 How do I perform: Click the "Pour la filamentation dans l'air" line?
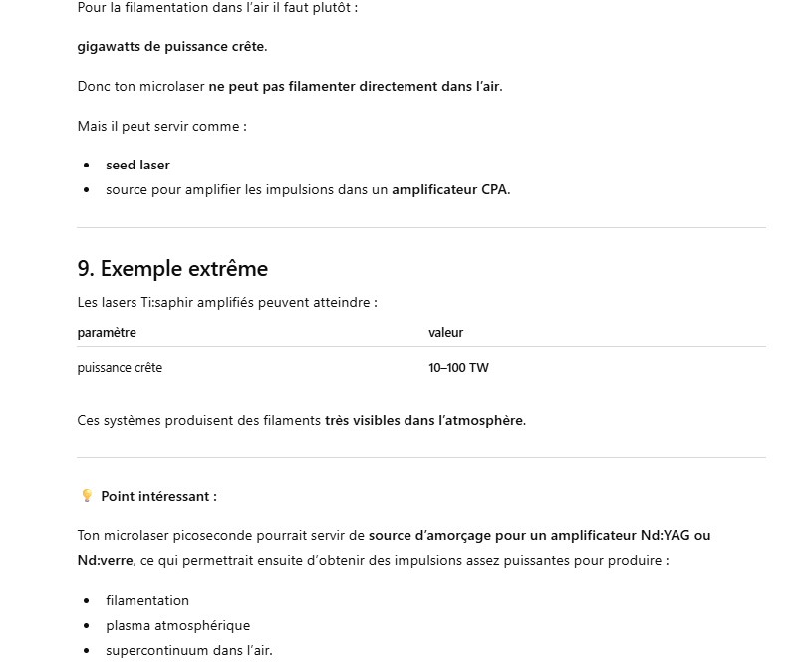[217, 7]
